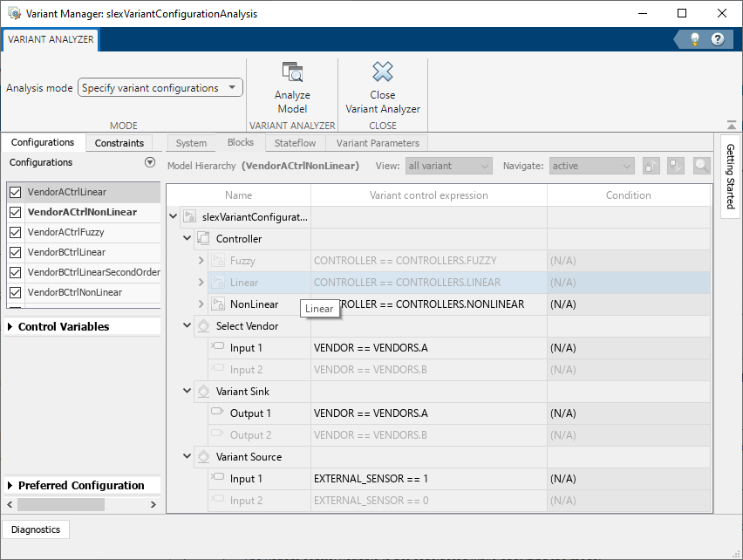Screen dimensions: 743x560
Task: Click the Configurations panel options icon
Action: (x=148, y=162)
